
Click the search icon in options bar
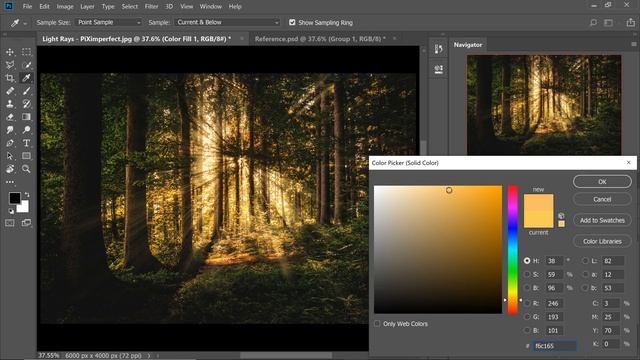pos(593,22)
